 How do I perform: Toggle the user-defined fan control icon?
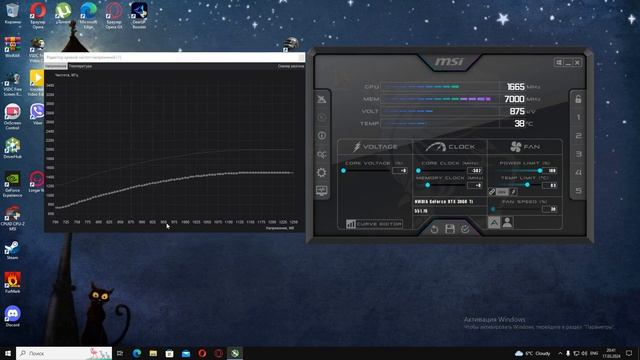point(507,222)
